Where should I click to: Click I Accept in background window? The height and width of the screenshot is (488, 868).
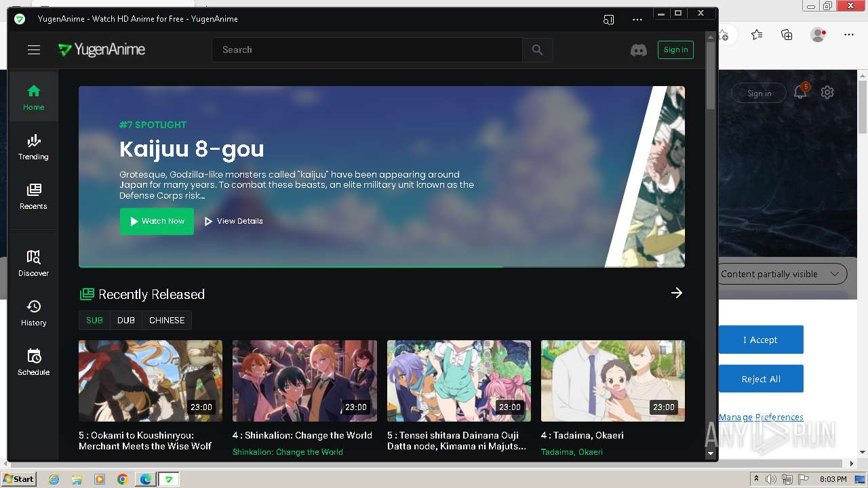click(761, 340)
